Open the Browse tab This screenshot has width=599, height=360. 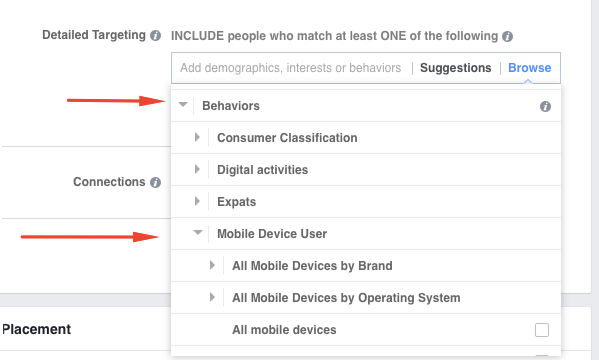point(529,68)
